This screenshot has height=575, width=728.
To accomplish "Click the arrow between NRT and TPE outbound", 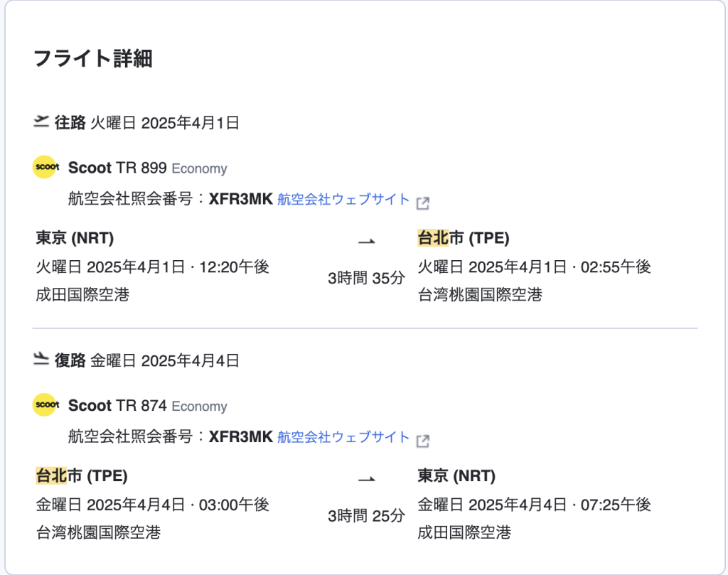I will (366, 242).
